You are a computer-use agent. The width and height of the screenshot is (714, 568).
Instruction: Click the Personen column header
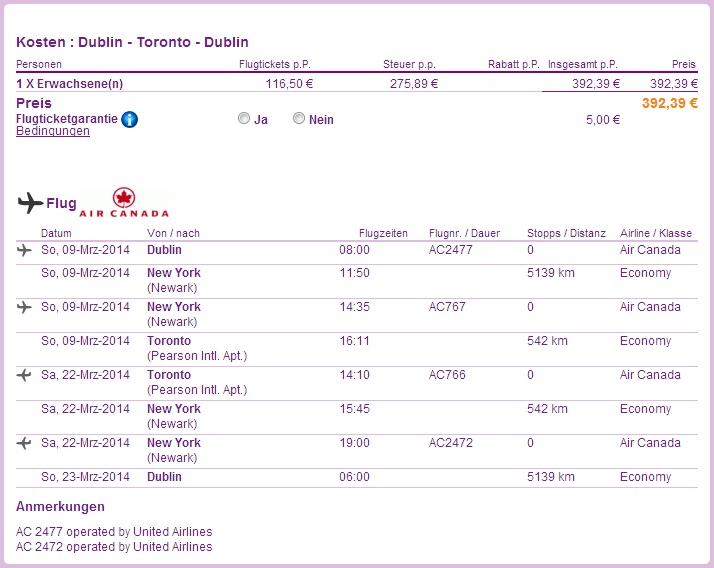pyautogui.click(x=39, y=64)
